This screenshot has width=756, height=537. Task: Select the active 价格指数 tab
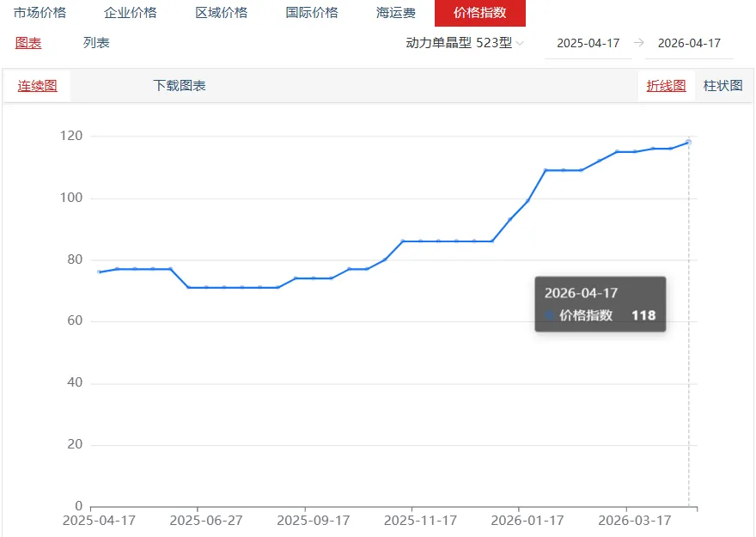[480, 13]
